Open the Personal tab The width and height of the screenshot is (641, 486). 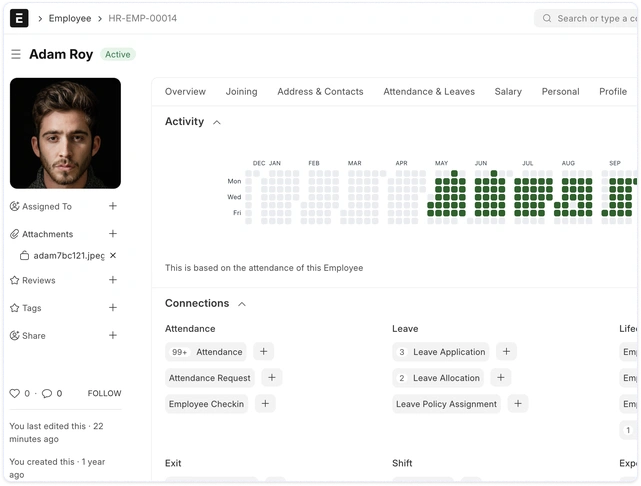560,92
